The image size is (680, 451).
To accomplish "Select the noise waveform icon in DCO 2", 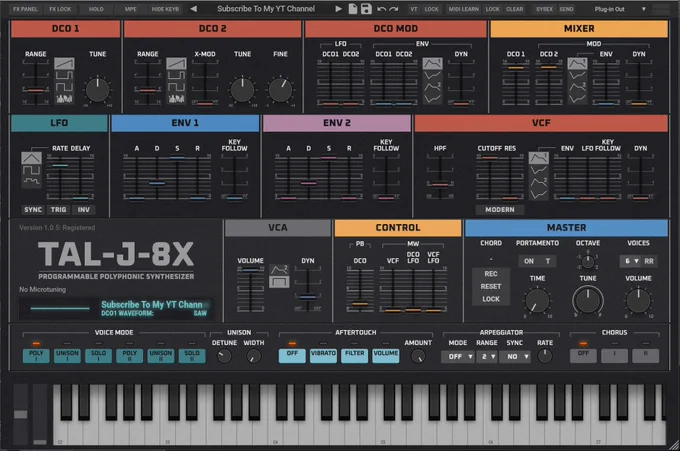I will [177, 98].
